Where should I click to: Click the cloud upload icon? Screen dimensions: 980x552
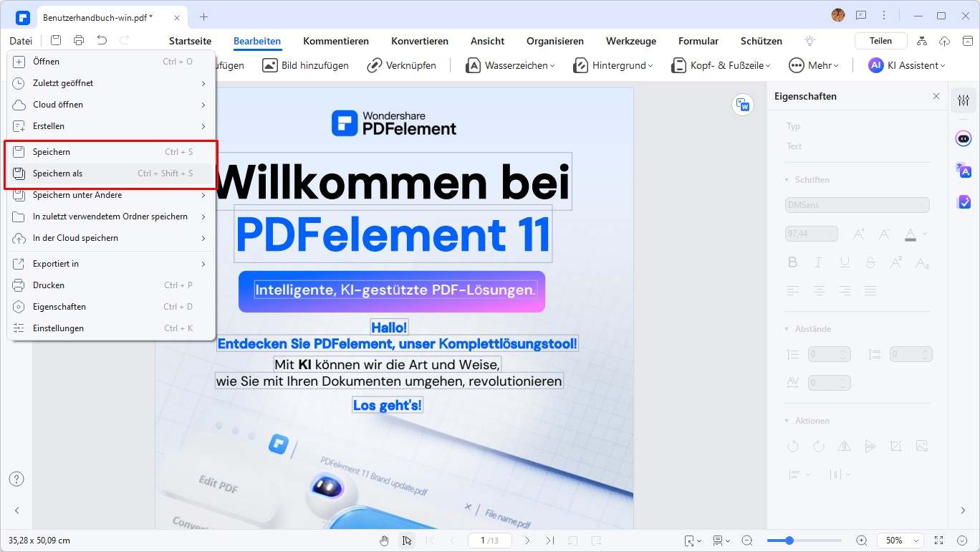coord(944,41)
